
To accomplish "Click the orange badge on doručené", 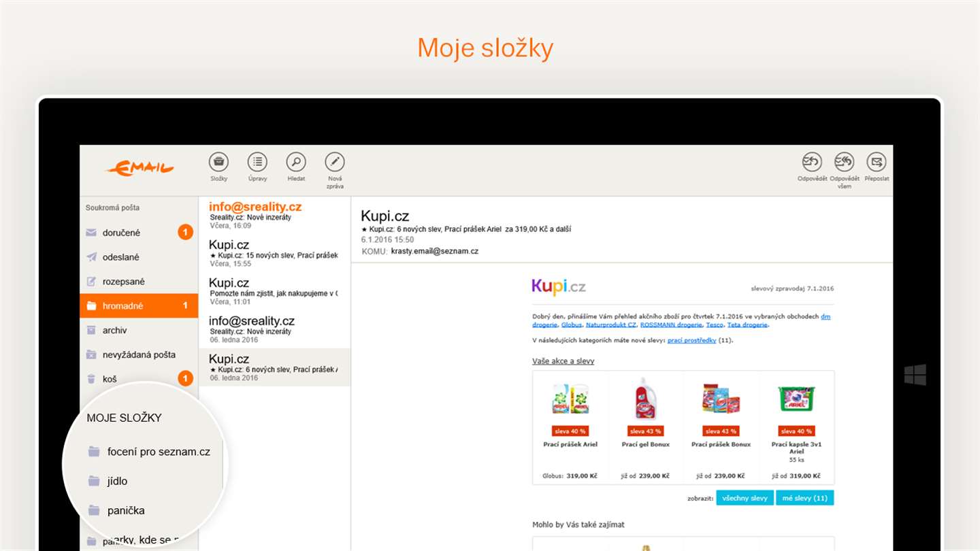I will pos(185,233).
